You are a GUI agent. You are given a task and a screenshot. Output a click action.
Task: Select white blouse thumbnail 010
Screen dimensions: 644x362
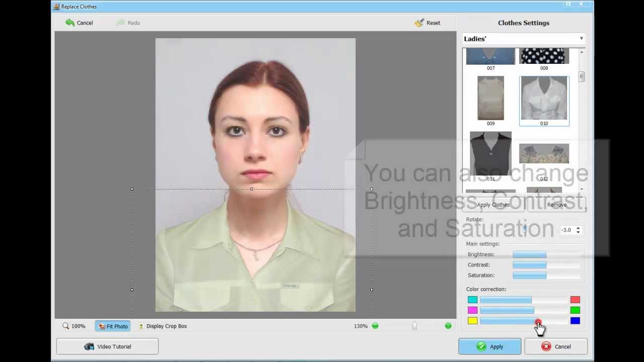544,101
